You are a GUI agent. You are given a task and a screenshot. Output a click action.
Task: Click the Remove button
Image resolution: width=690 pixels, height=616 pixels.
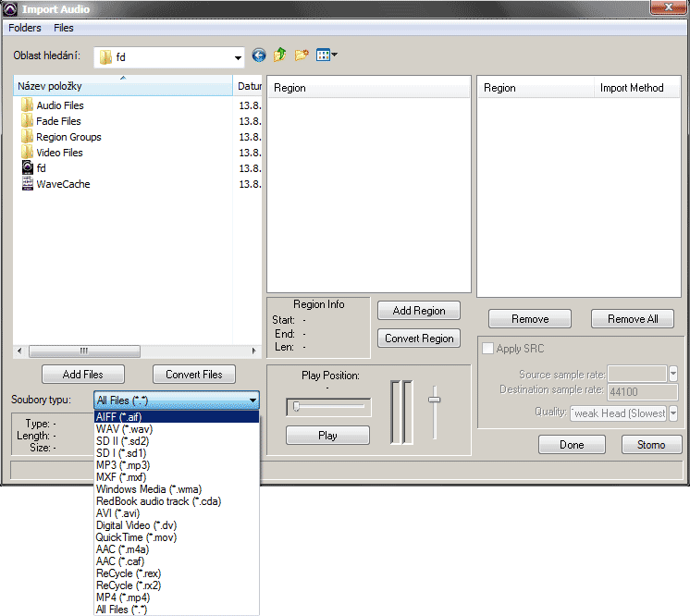[x=530, y=319]
